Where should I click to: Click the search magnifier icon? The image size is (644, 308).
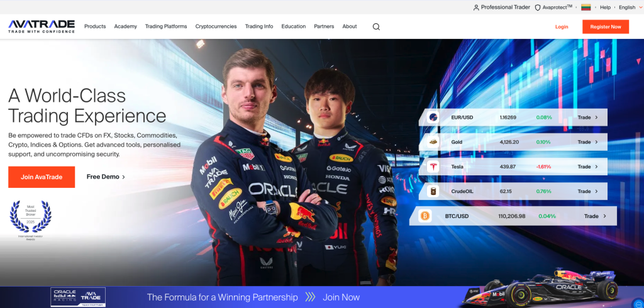(376, 26)
